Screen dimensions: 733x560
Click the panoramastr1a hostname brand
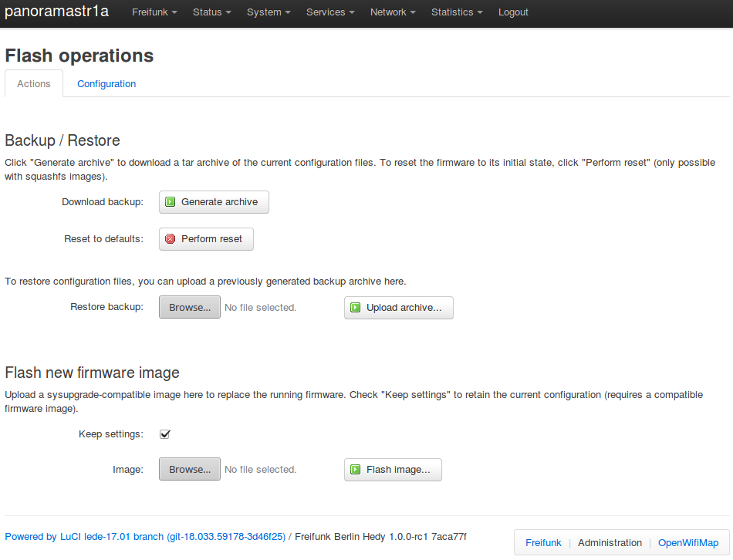pyautogui.click(x=57, y=12)
